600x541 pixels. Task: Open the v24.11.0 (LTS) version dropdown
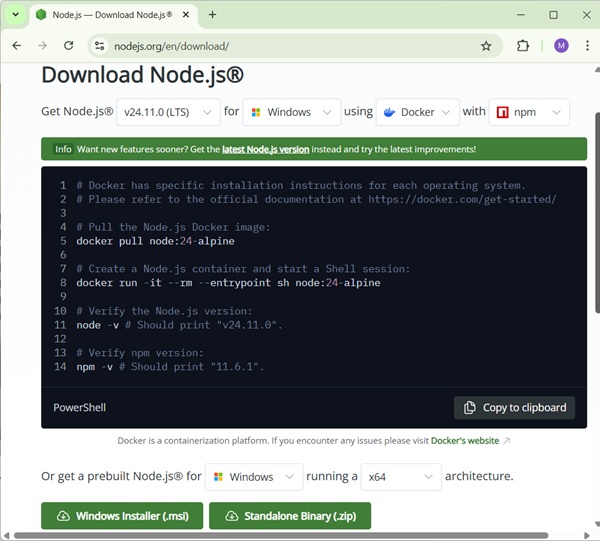point(168,112)
